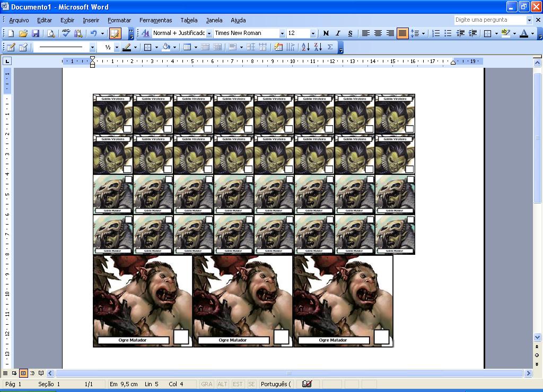
Task: Click the spelling status book icon
Action: click(307, 384)
